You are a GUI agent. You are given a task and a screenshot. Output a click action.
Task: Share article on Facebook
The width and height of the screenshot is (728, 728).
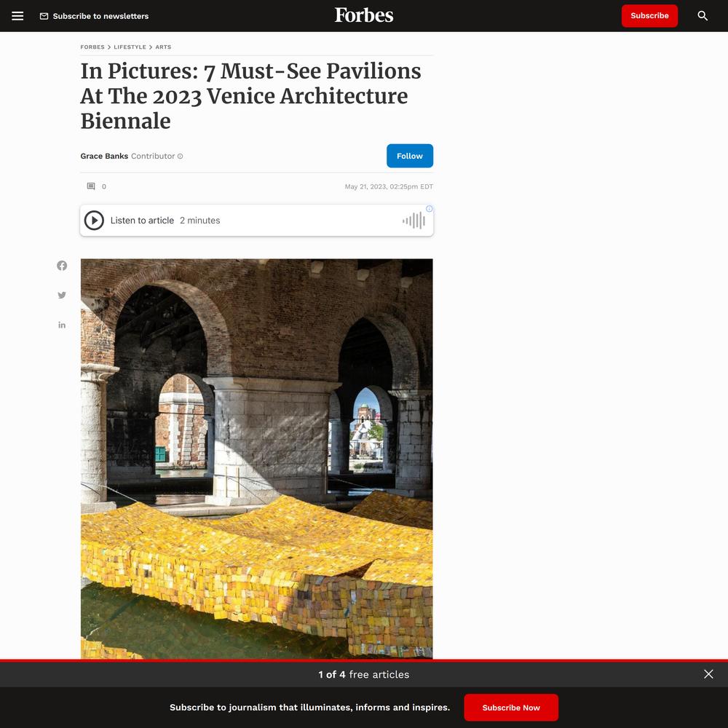tap(62, 266)
